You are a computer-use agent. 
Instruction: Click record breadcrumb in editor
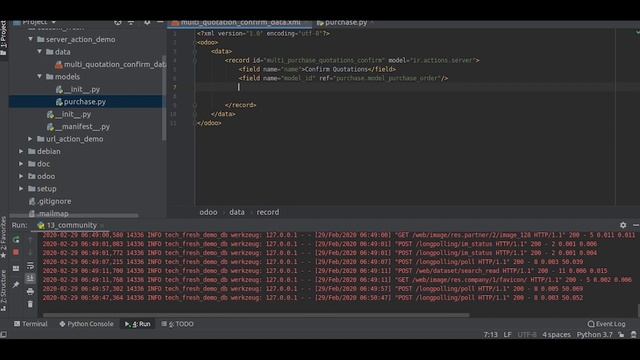point(268,212)
